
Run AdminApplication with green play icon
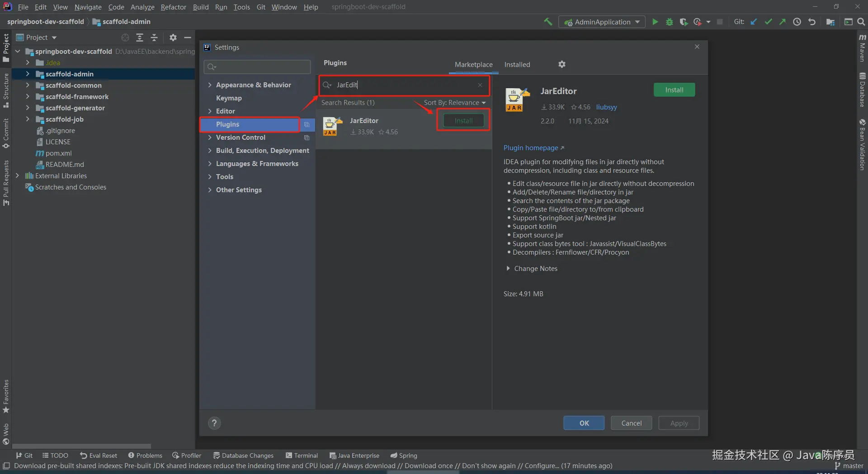655,22
